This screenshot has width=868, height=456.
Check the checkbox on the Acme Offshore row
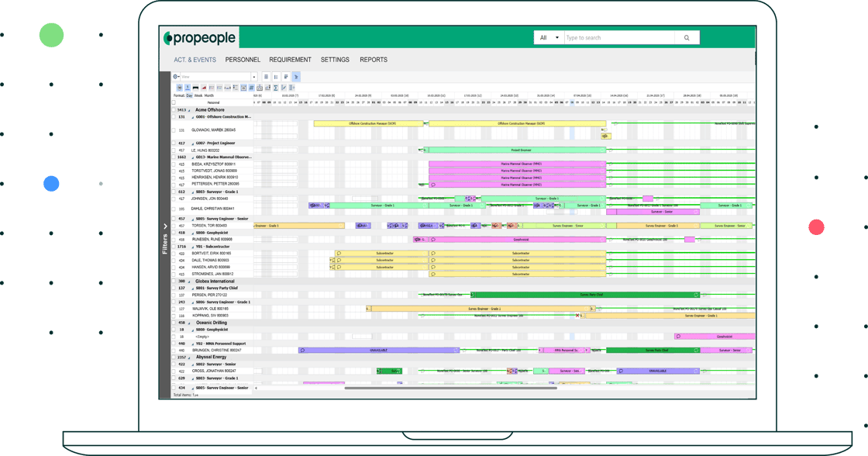172,110
